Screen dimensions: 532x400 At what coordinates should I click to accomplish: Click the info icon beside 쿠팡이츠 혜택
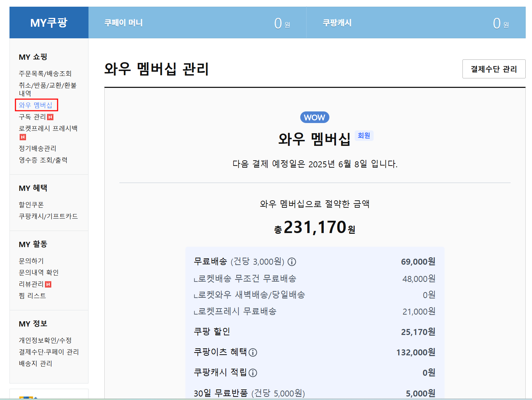[253, 353]
